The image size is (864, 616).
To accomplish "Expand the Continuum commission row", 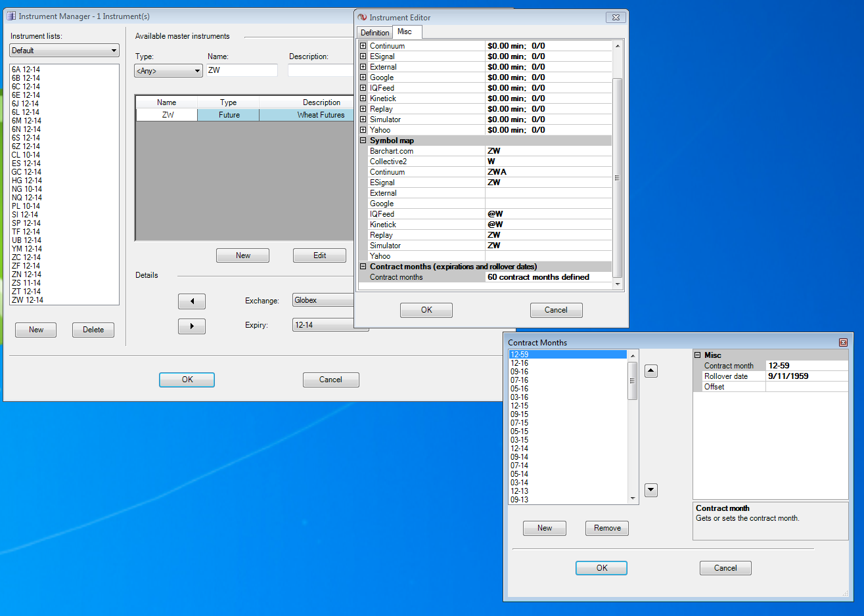I will click(x=363, y=46).
